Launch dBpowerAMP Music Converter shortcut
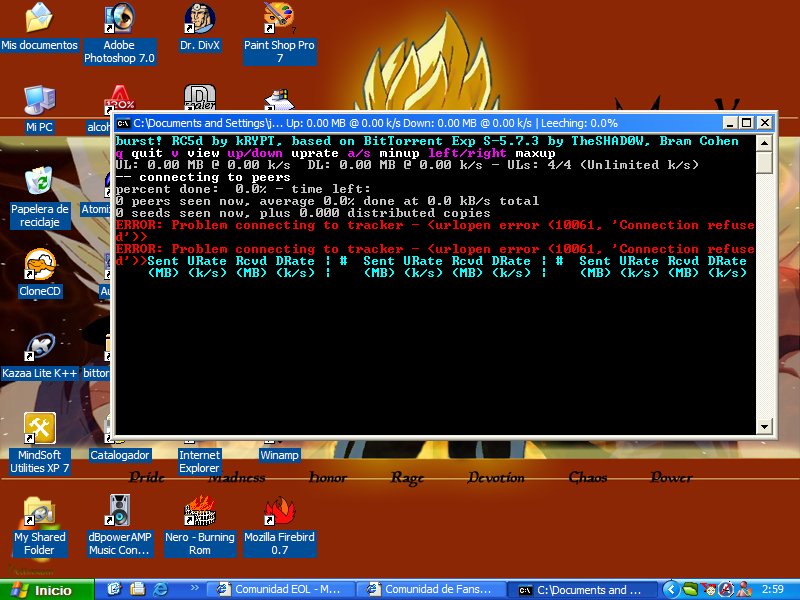800x600 pixels. 120,526
